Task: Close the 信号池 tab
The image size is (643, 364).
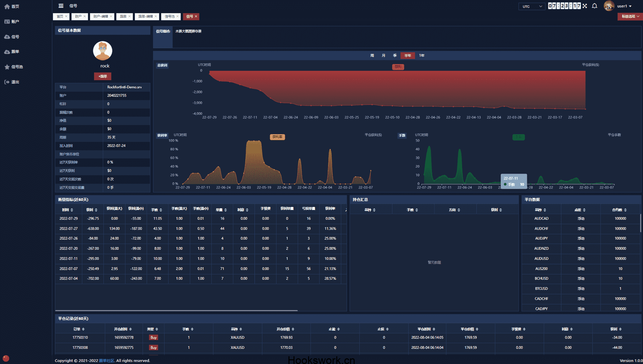Action: tap(178, 16)
